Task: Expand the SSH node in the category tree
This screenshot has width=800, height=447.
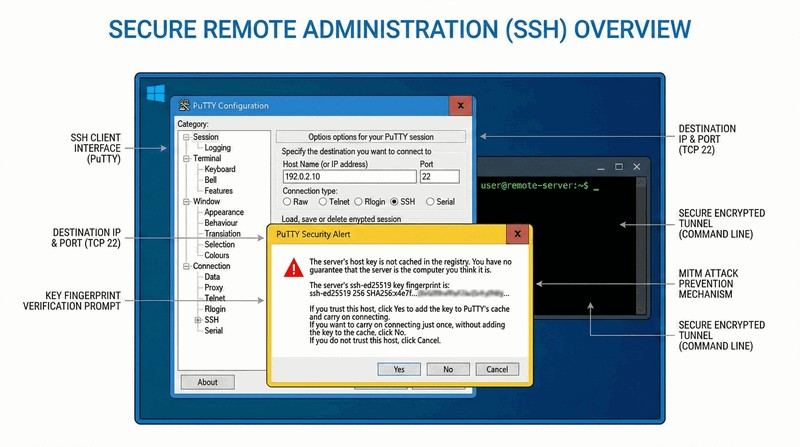Action: (198, 320)
